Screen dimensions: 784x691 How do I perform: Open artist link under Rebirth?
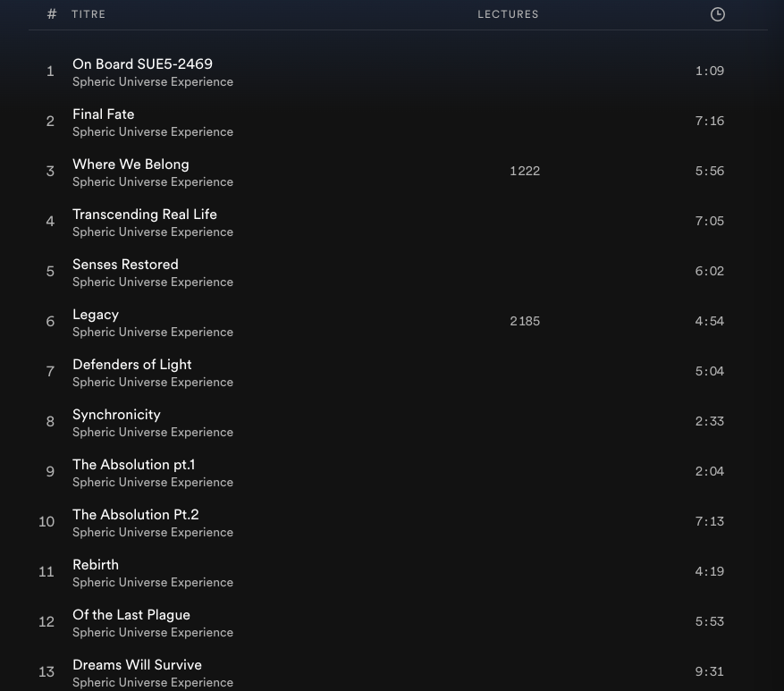coord(153,582)
